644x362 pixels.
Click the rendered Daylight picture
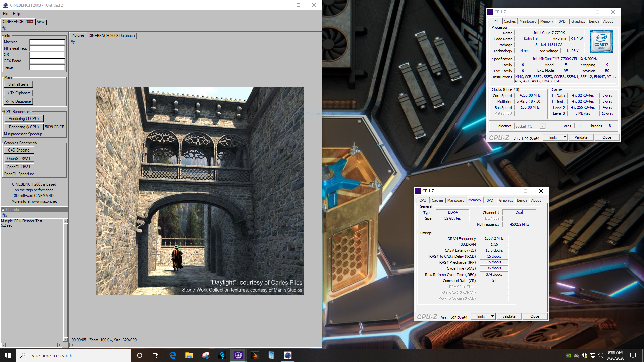coord(200,191)
